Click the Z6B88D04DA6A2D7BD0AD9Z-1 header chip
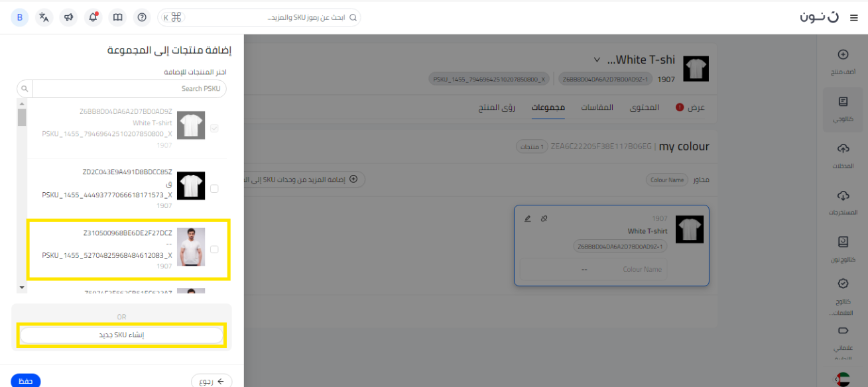The width and height of the screenshot is (868, 387). [x=605, y=79]
